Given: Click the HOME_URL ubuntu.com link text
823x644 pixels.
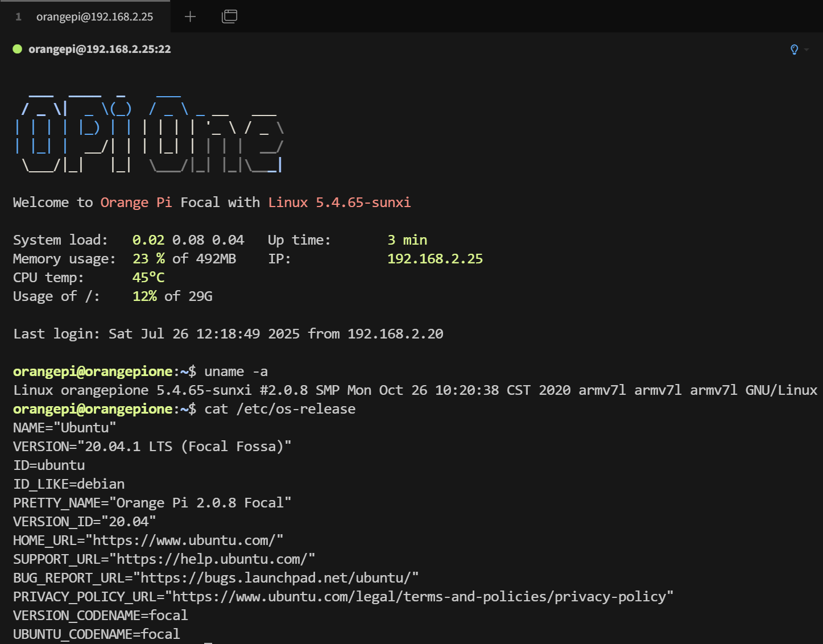Looking at the screenshot, I should click(x=184, y=540).
